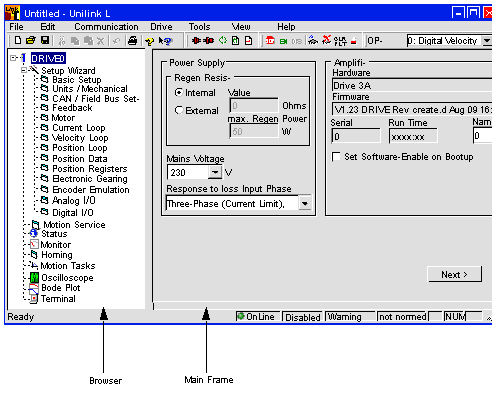Image resolution: width=493 pixels, height=393 pixels.
Task: Select Units / Mechanical in the tree
Action: coord(90,89)
